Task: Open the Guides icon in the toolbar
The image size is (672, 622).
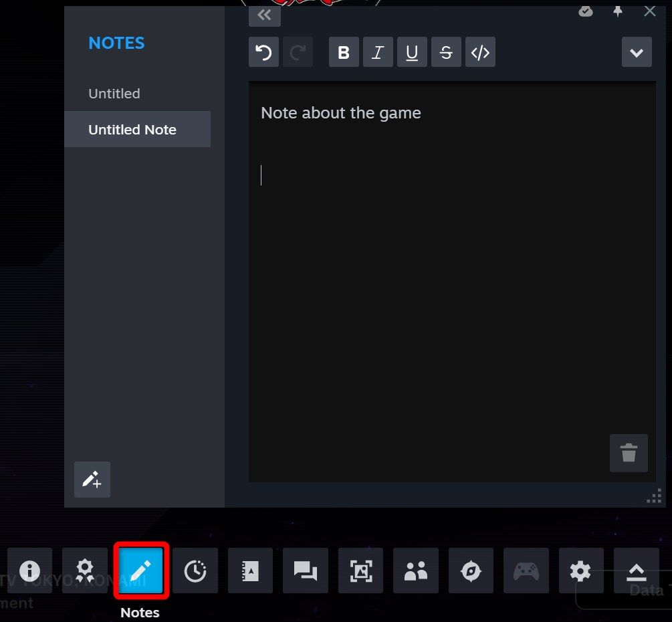Action: 250,571
